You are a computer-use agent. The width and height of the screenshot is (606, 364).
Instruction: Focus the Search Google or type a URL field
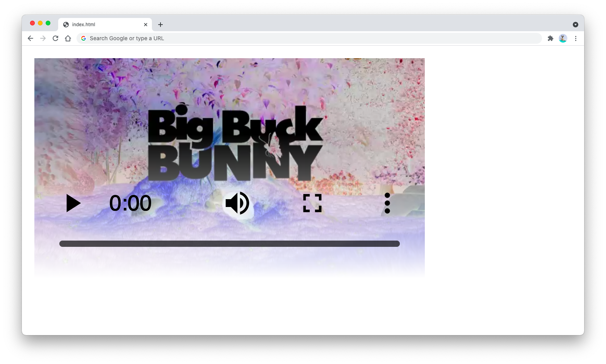[x=309, y=38]
